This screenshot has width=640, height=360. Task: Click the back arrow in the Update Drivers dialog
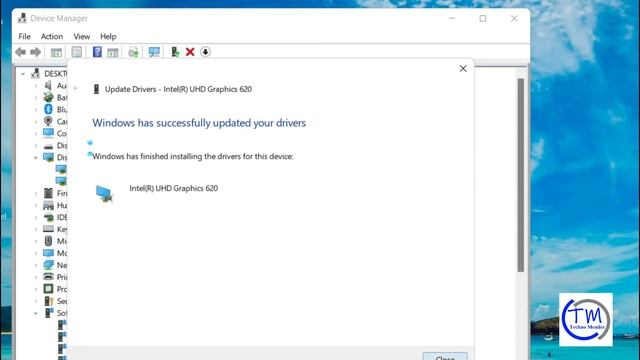[x=76, y=88]
